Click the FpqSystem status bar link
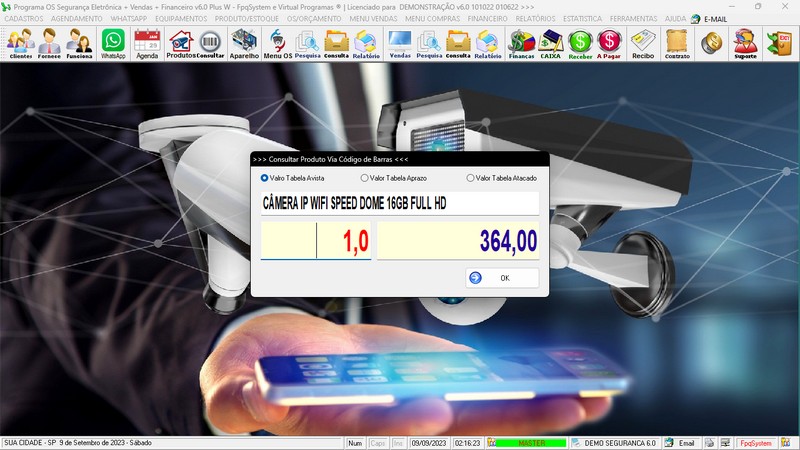The image size is (800, 450). [756, 443]
